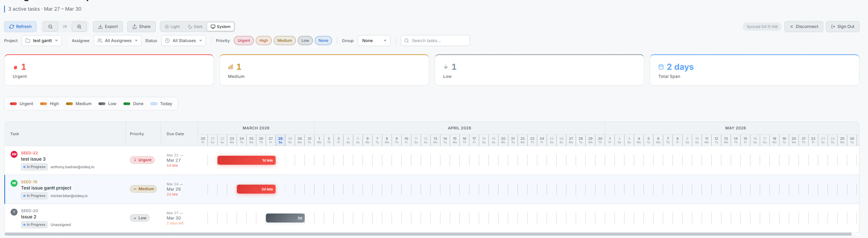The image size is (868, 238).
Task: Switch to Light theme
Action: [x=172, y=27]
